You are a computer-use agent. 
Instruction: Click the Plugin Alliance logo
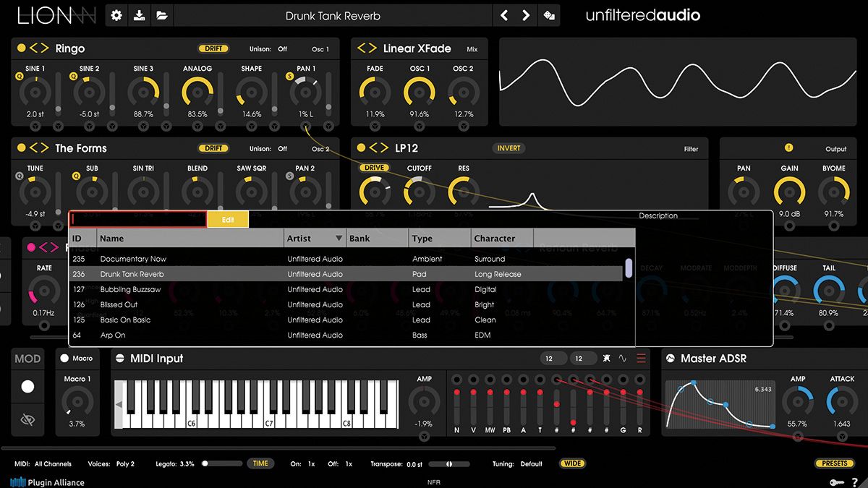click(x=47, y=482)
